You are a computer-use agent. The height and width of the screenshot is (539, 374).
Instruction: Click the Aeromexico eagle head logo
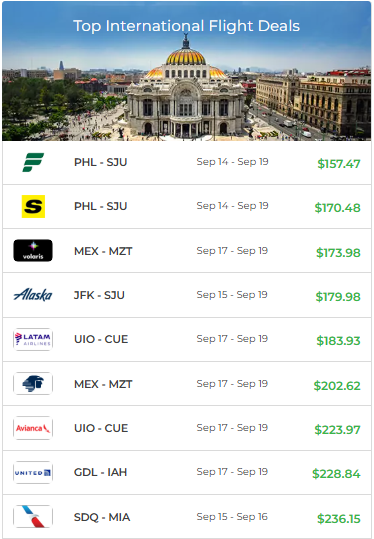click(x=33, y=384)
